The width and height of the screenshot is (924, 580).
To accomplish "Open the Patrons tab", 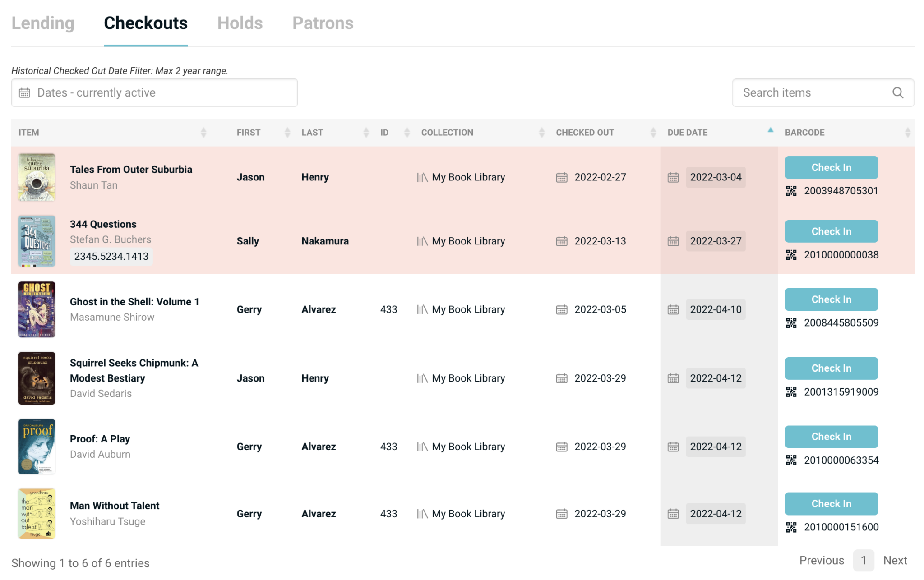I will point(323,23).
